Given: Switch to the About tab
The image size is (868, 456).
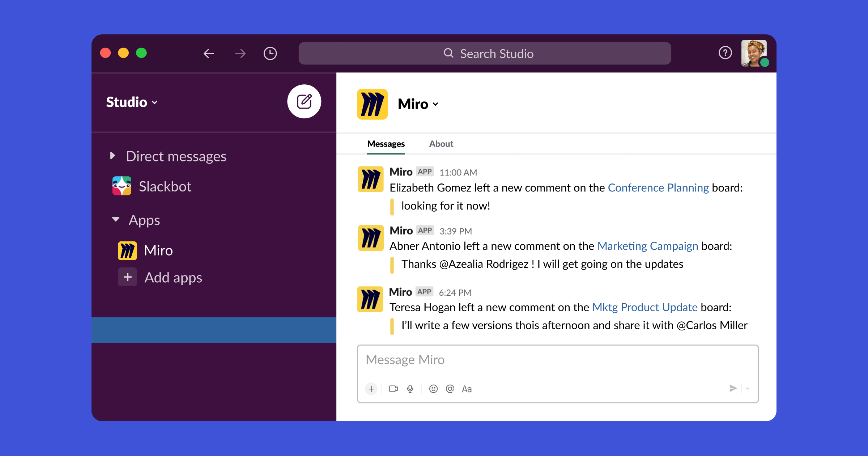Looking at the screenshot, I should [x=442, y=144].
